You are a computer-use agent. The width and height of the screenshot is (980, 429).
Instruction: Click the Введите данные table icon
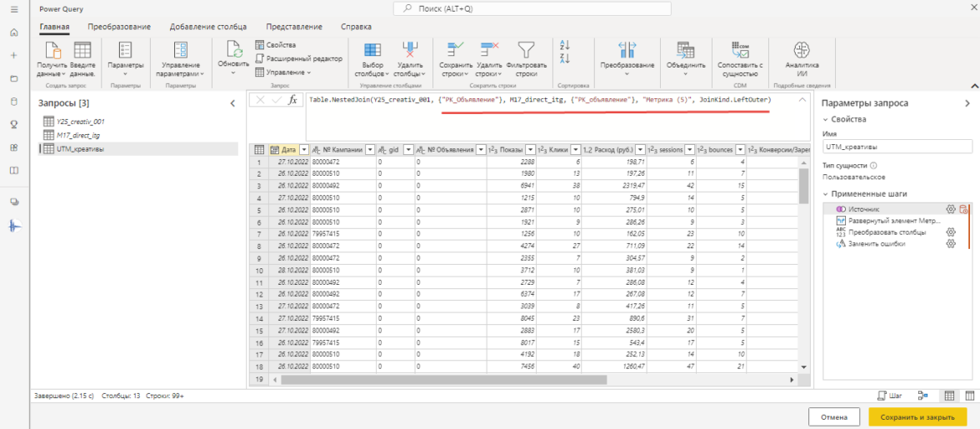(x=82, y=49)
